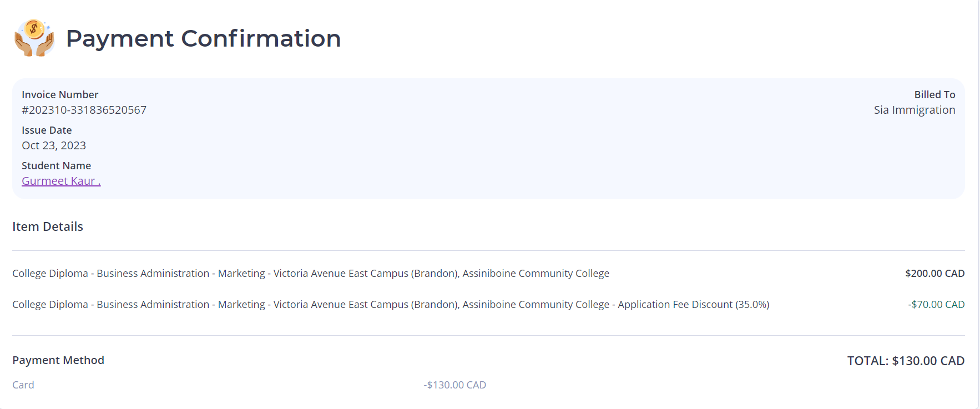Select the Item Details heading
980x409 pixels.
click(48, 226)
